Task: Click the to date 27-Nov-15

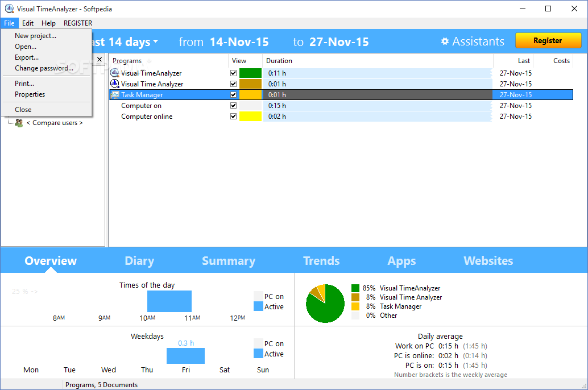Action: coord(339,42)
